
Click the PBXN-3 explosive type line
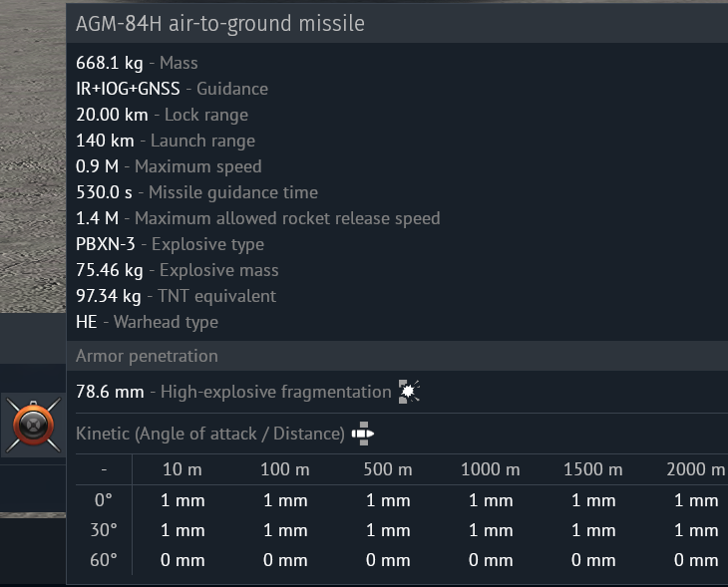tap(170, 244)
